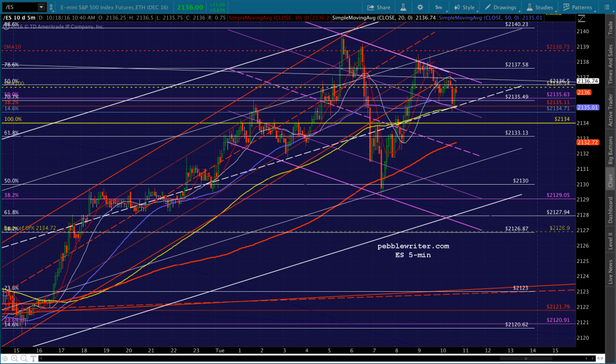Click the $2126.87 level label
Screen dimensions: 616x364
[x=517, y=229]
